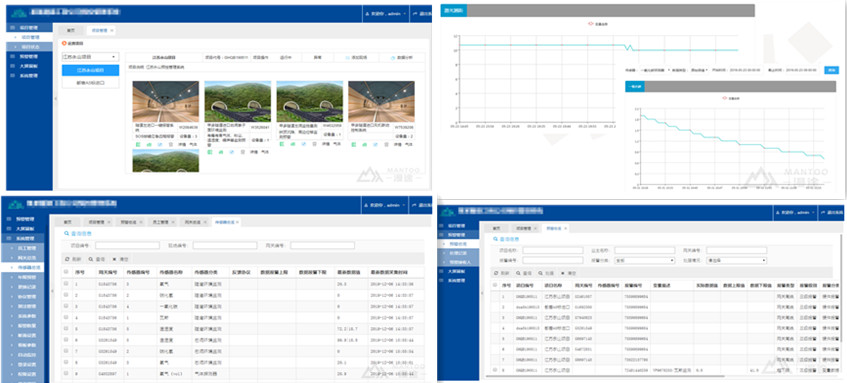The width and height of the screenshot is (847, 383).
Task: Toggle the select-all checkbox in sensor table header
Action: coord(66,272)
